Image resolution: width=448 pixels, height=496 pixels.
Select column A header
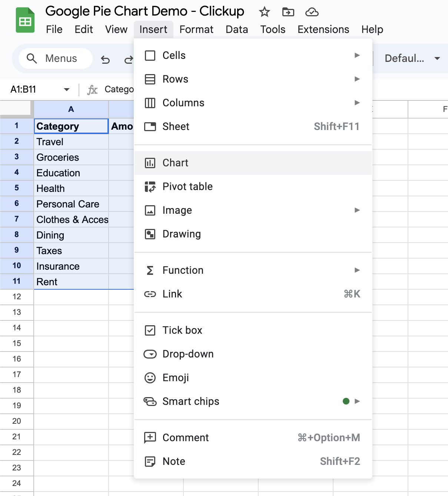pos(71,109)
